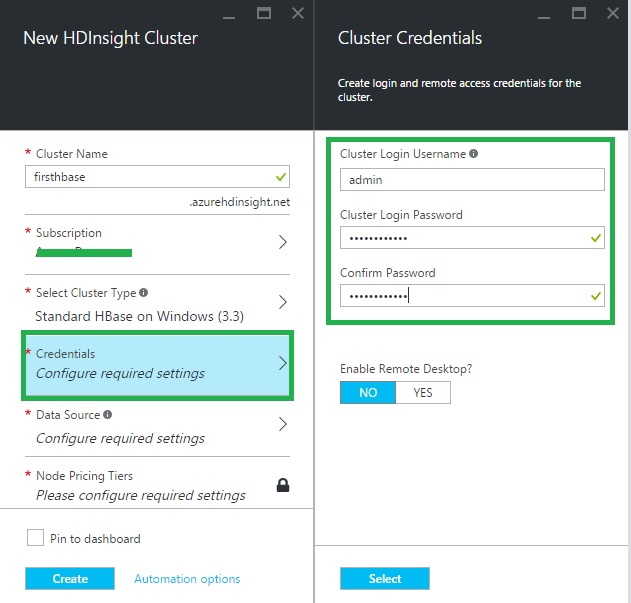Click the Create button
631x603 pixels.
pyautogui.click(x=70, y=578)
